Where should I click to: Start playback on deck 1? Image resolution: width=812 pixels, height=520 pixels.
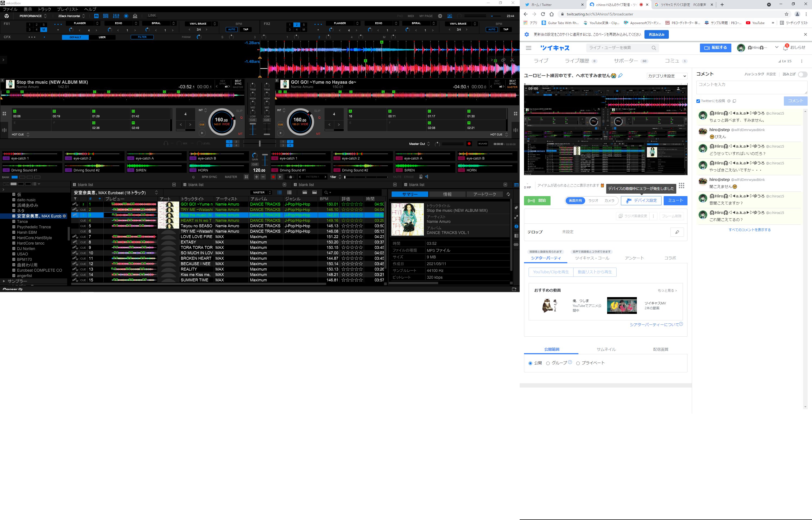coord(202,133)
